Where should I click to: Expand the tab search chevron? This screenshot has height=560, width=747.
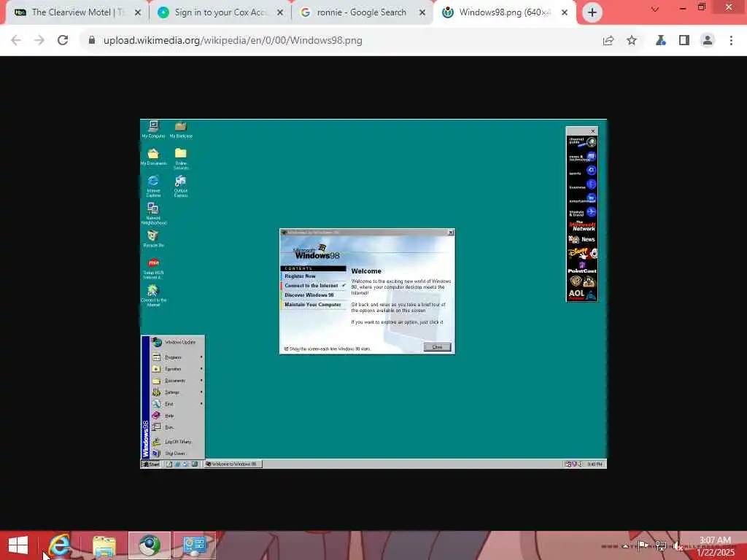[x=655, y=9]
